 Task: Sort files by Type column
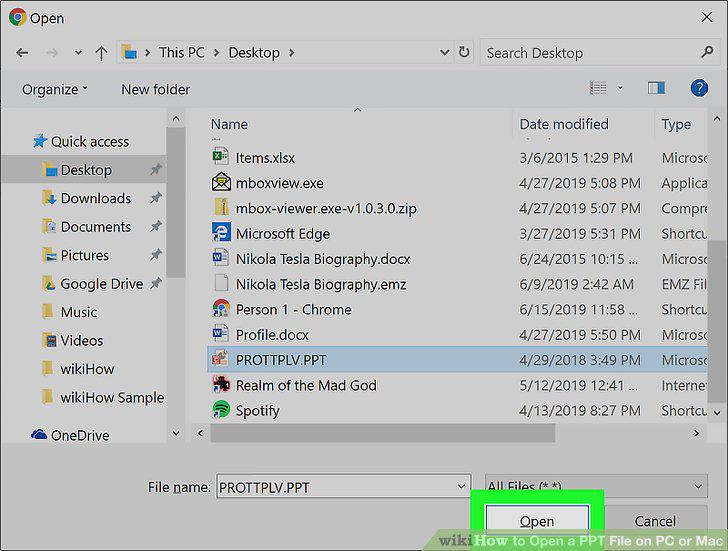(x=676, y=124)
